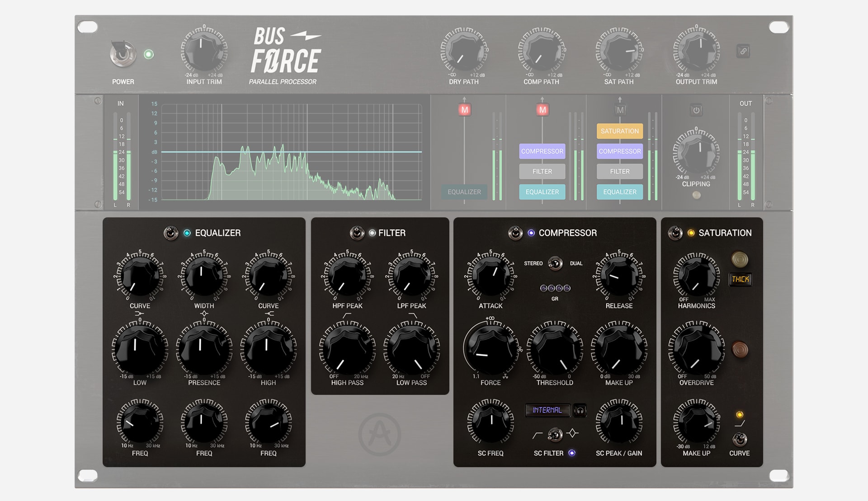Click the round button above the THICK display
868x501 pixels.
point(740,259)
